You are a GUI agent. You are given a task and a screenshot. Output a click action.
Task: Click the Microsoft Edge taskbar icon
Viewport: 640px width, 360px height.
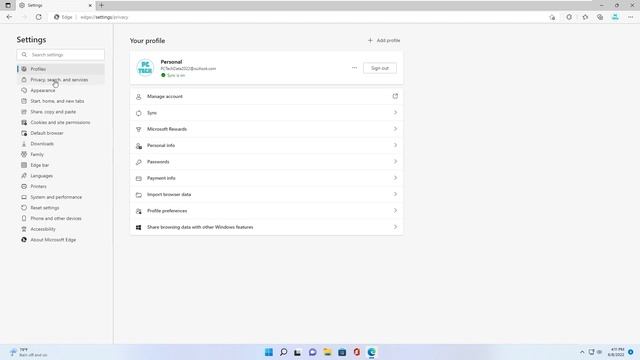coord(371,352)
